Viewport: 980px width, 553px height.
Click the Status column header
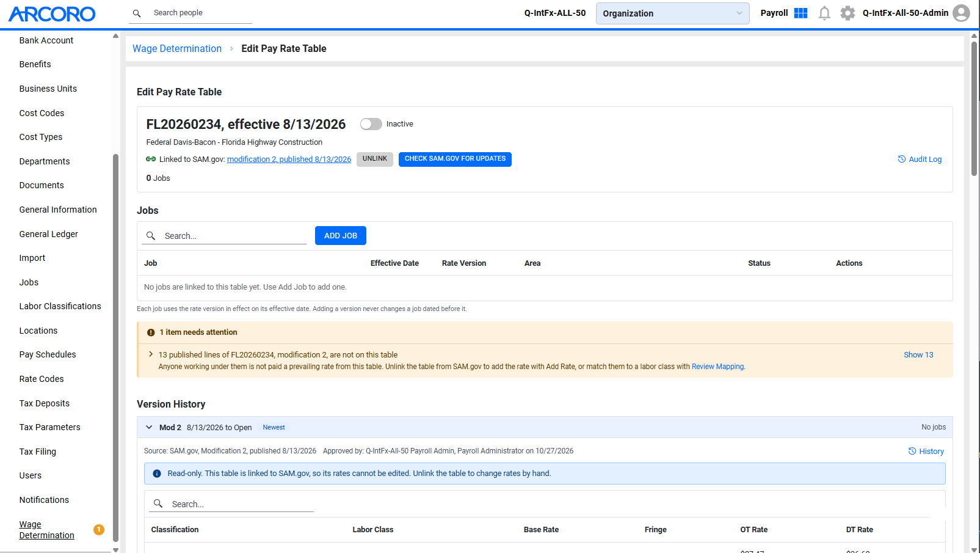(x=759, y=263)
